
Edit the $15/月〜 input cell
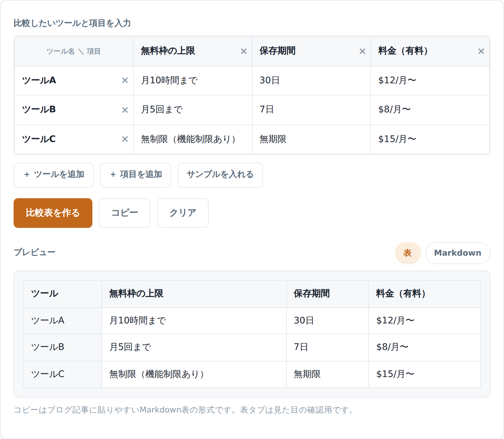[430, 139]
